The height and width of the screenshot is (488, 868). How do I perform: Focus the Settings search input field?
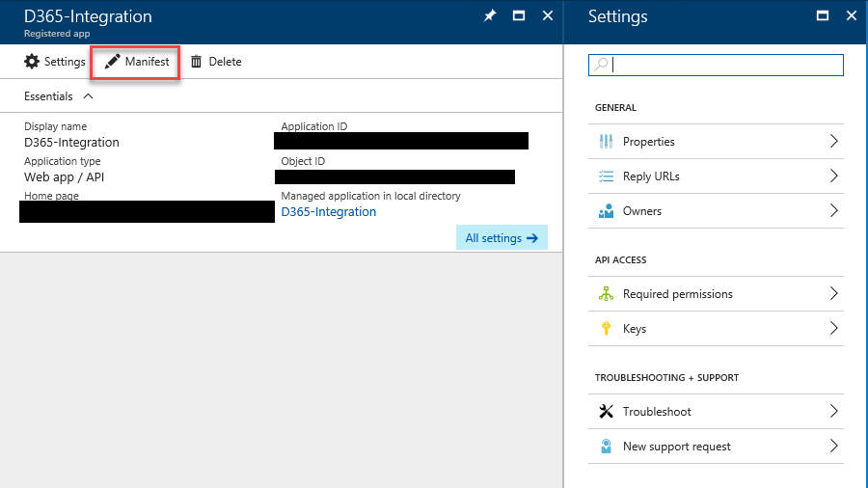click(716, 65)
